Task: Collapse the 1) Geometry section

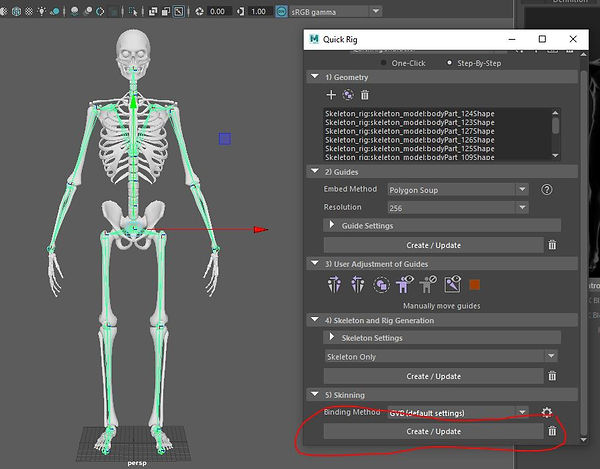Action: coord(315,77)
